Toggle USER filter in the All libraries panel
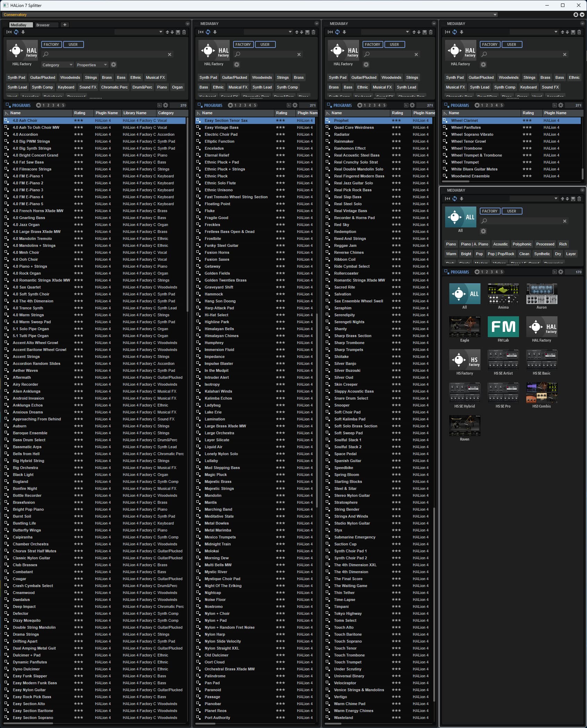 pyautogui.click(x=512, y=211)
